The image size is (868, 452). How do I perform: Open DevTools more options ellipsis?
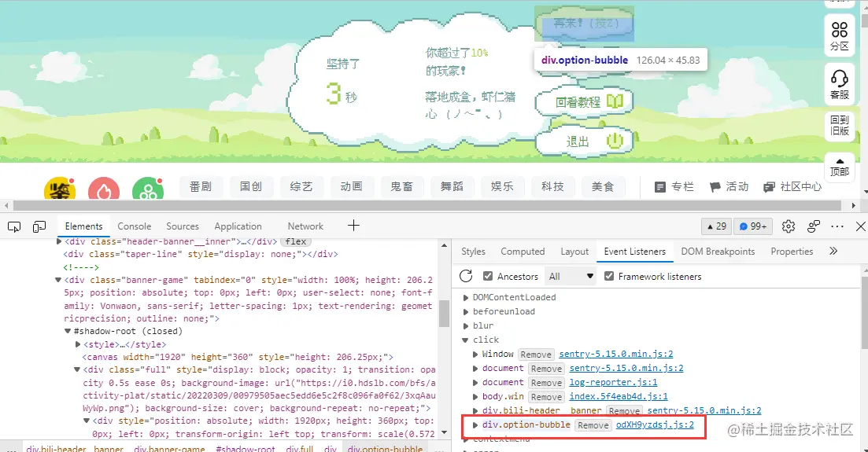coord(837,226)
